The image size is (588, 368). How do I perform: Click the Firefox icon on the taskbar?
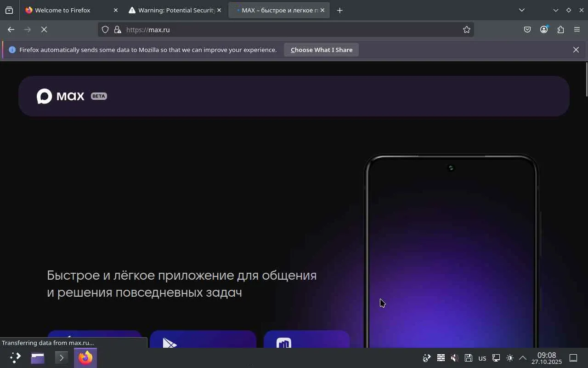[x=85, y=358]
